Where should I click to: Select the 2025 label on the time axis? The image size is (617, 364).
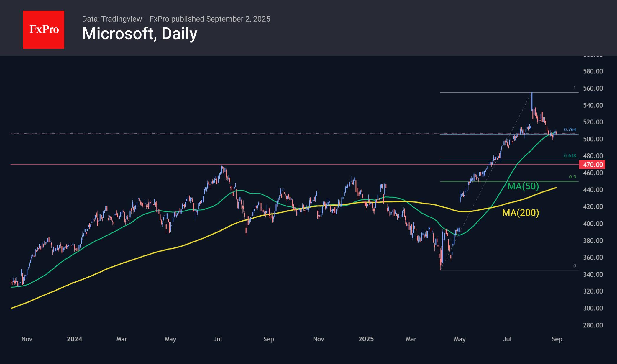(x=366, y=339)
